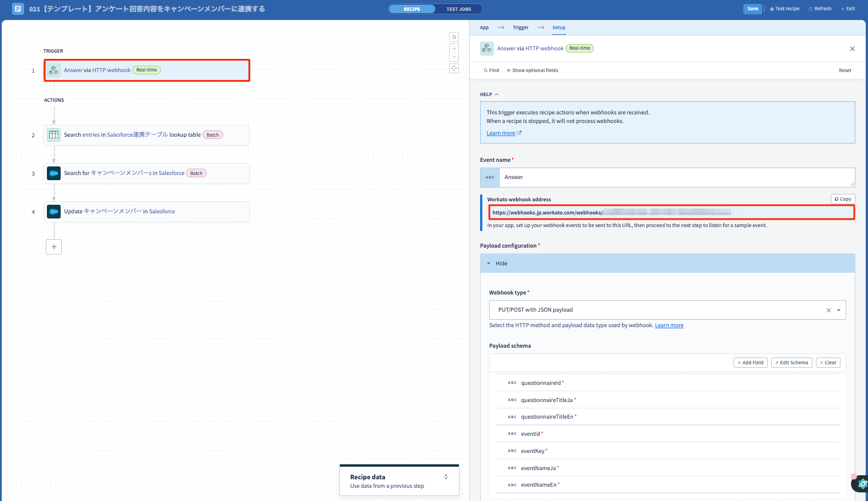Viewport: 868px width, 501px height.
Task: Expand the Recipe data panel
Action: point(446,477)
